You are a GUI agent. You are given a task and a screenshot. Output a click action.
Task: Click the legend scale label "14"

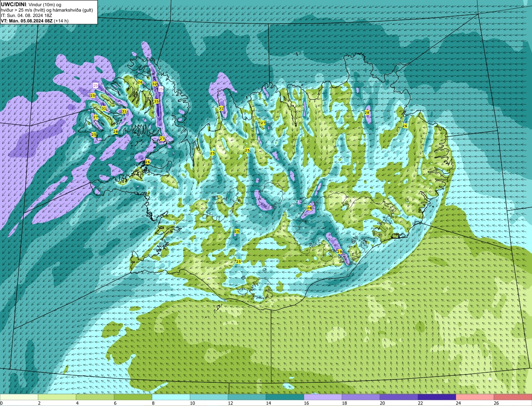point(268,403)
